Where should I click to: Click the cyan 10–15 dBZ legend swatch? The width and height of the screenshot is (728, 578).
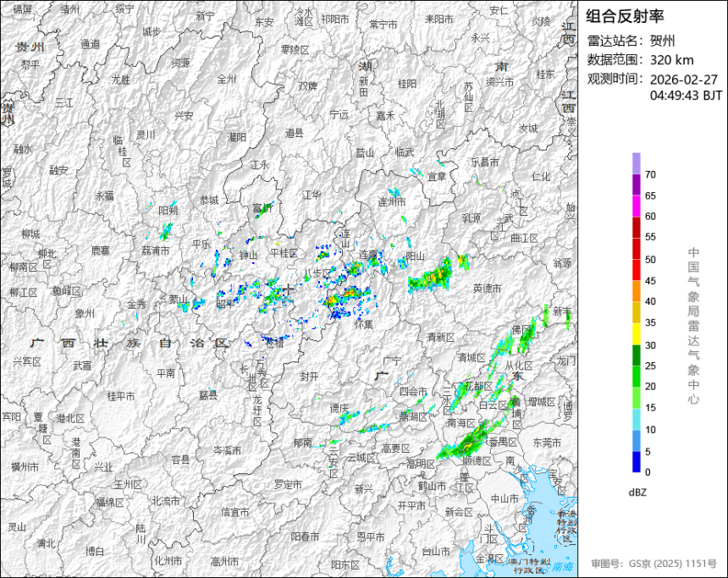636,419
